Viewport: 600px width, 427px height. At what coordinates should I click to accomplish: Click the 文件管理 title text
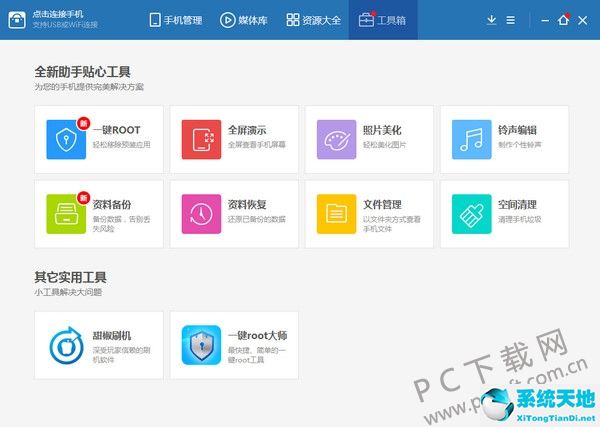pos(382,204)
